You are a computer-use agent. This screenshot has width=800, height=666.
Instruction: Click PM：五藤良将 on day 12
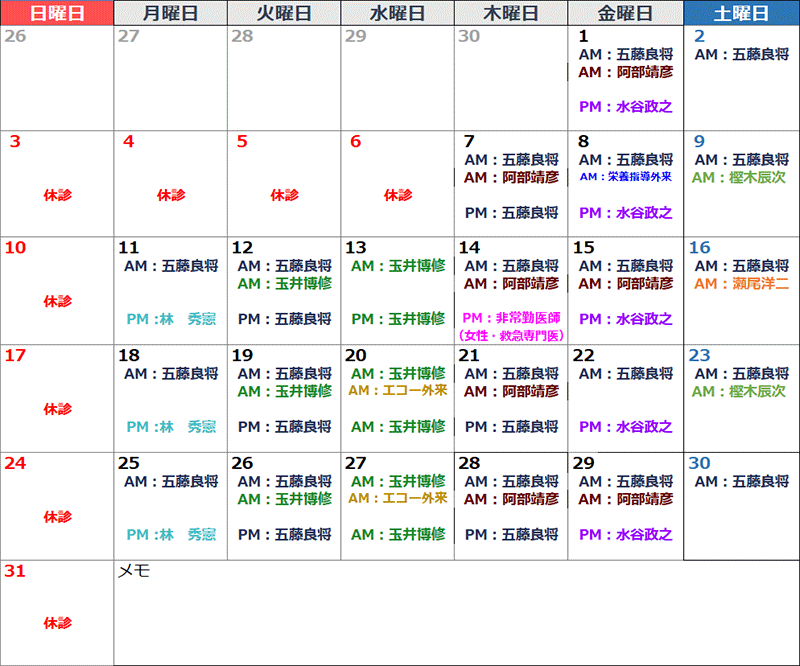[284, 319]
